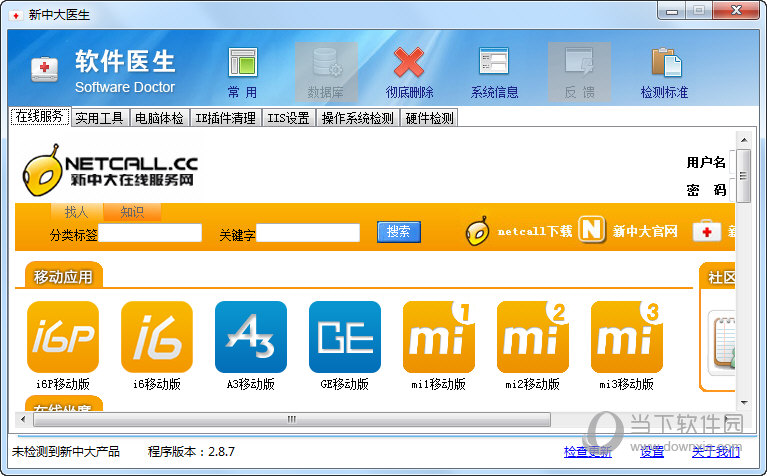Focus the 关键字 input field
Viewport: 767px width, 476px height.
pyautogui.click(x=308, y=233)
